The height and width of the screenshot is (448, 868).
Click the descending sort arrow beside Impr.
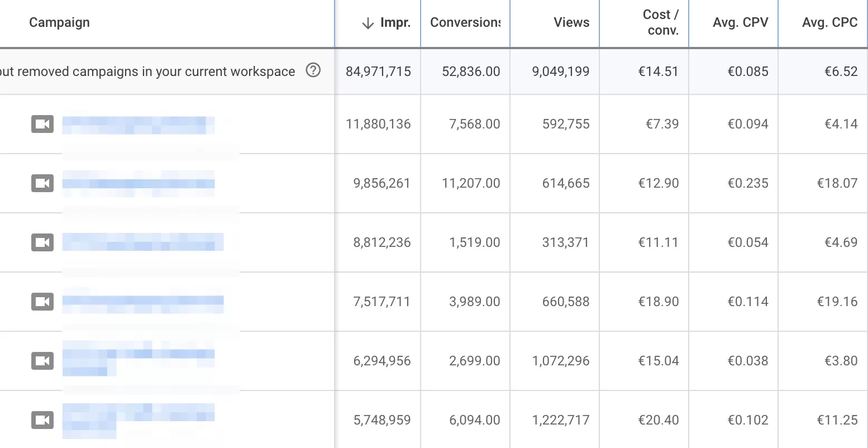click(x=368, y=23)
